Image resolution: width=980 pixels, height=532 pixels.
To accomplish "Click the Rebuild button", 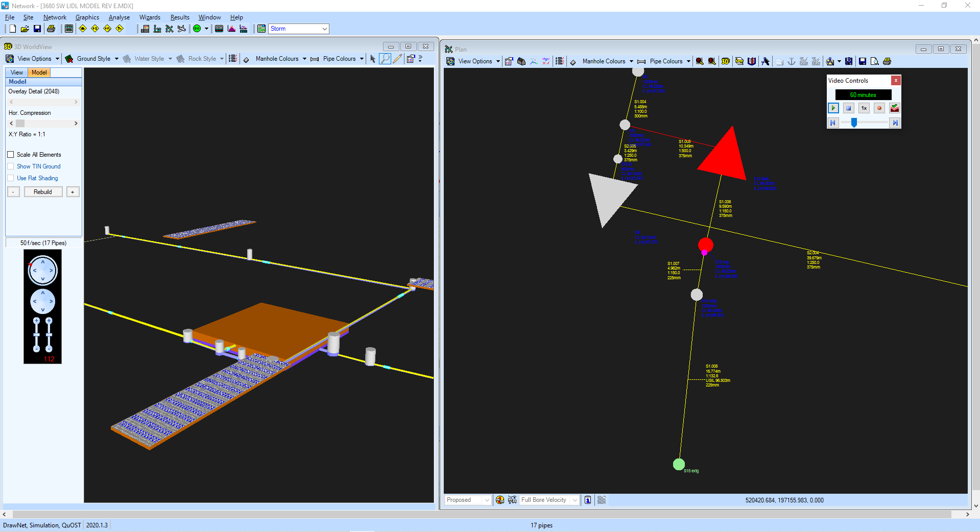I will 43,192.
